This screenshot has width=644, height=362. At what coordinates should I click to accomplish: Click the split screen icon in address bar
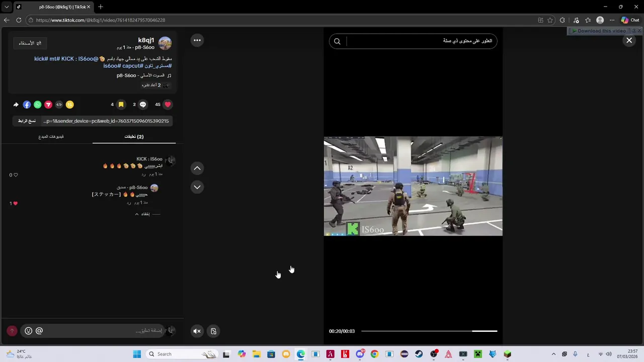[x=540, y=20]
